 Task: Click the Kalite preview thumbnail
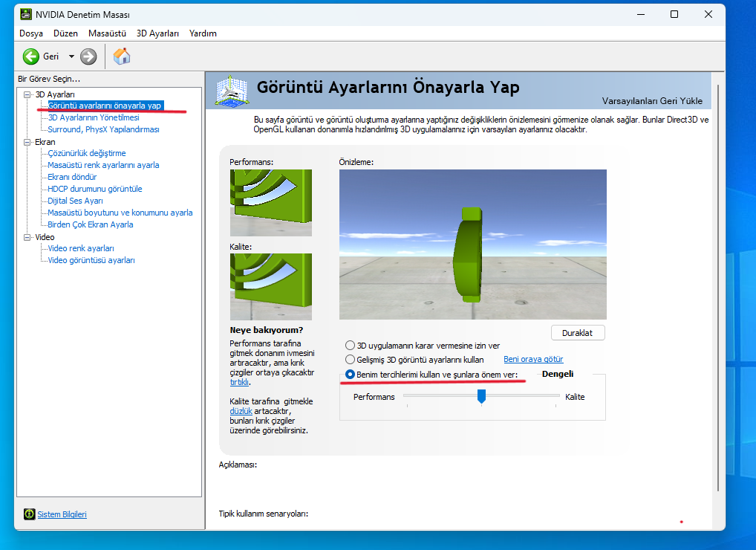pyautogui.click(x=271, y=287)
